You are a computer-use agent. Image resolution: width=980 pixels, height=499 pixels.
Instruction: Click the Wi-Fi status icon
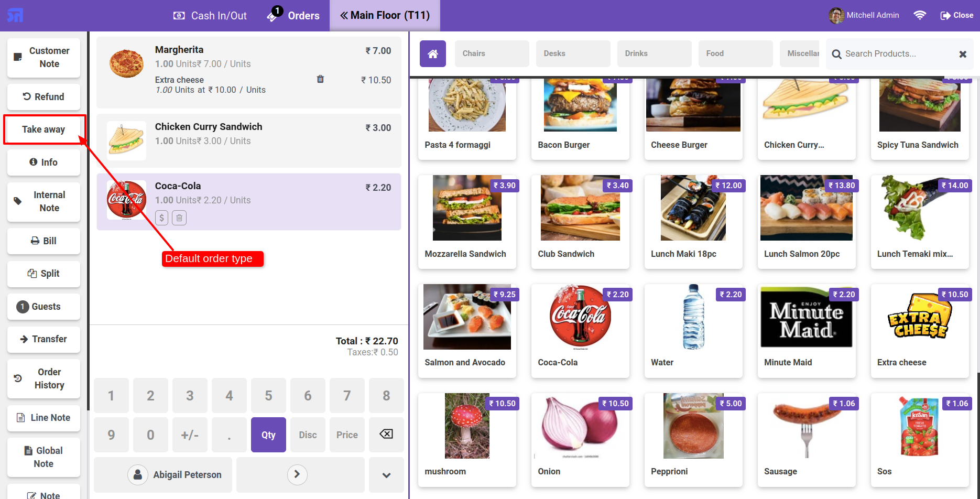point(919,15)
